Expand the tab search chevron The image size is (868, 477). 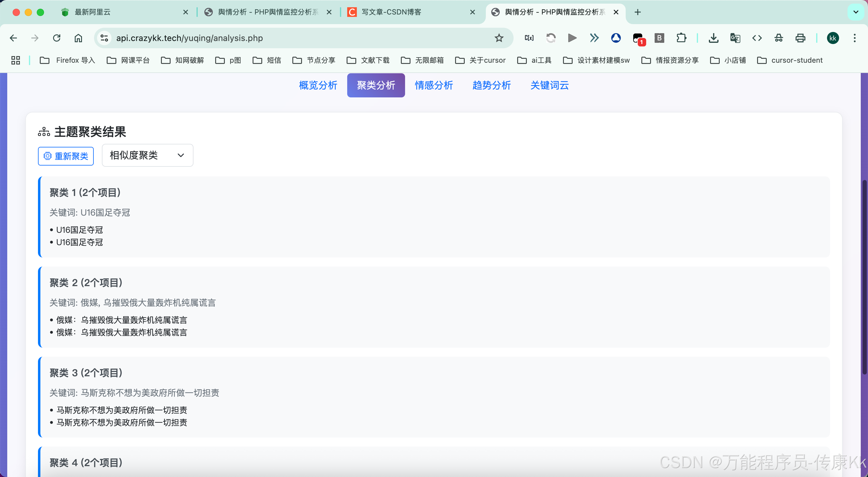856,12
